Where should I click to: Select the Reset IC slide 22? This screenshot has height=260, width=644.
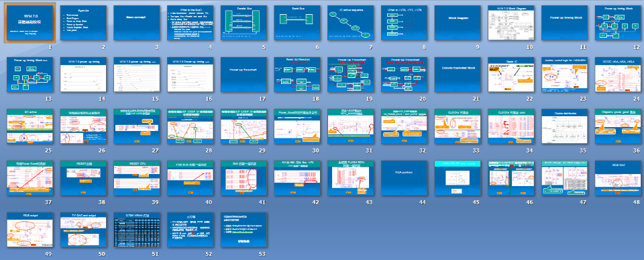[511, 75]
